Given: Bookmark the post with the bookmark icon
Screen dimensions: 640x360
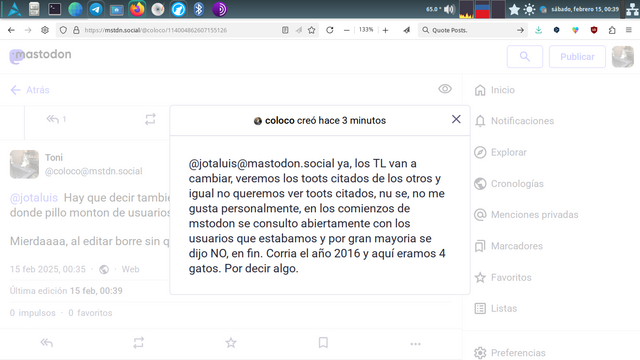Looking at the screenshot, I should 323,342.
